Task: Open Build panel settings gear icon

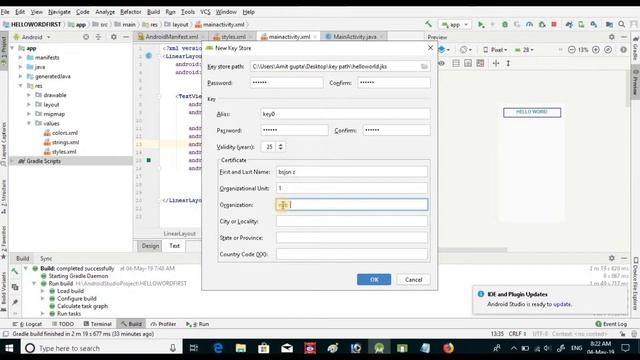Action: coord(611,258)
